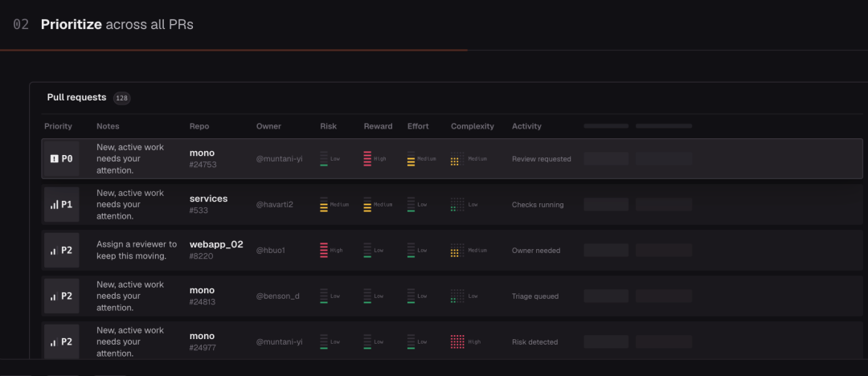Click the 128 pull requests count badge
The image size is (868, 376).
pos(122,98)
